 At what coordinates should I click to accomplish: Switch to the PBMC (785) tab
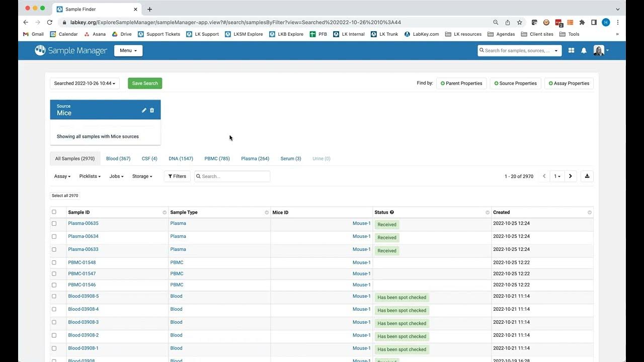click(217, 158)
